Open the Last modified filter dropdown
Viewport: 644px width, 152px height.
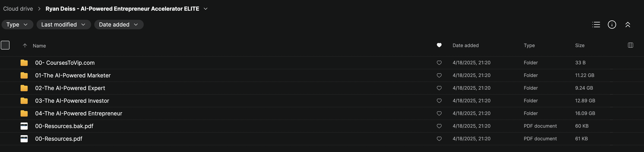(63, 25)
